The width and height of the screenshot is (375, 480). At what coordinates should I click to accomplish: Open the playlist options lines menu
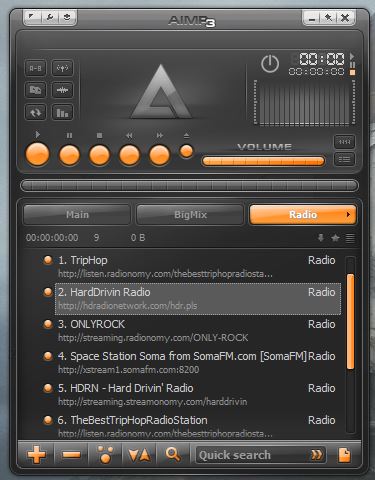tap(350, 238)
